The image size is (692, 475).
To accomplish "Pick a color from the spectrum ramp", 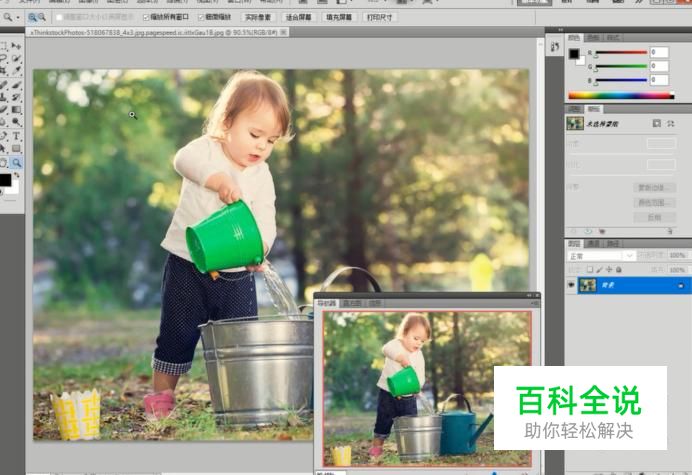I will 621,95.
